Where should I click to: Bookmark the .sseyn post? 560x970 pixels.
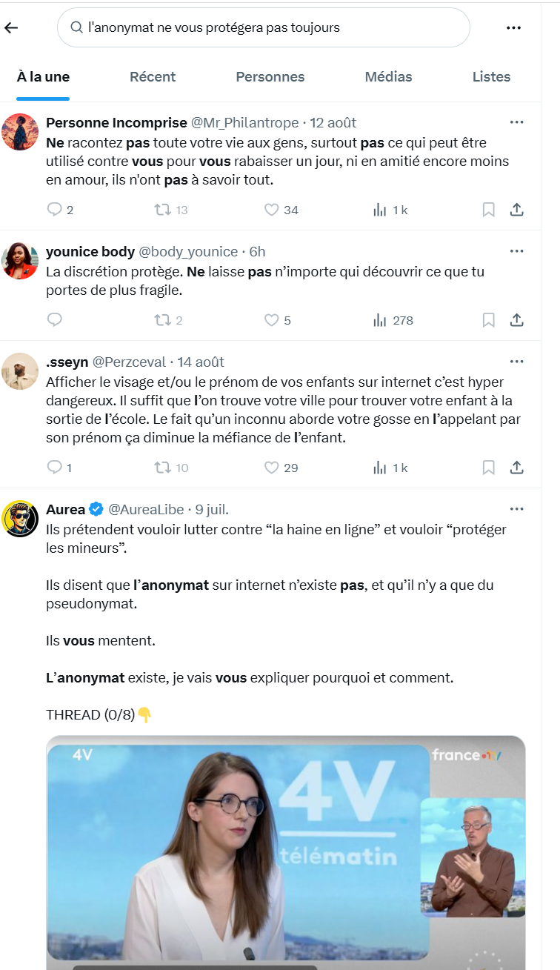pos(488,468)
